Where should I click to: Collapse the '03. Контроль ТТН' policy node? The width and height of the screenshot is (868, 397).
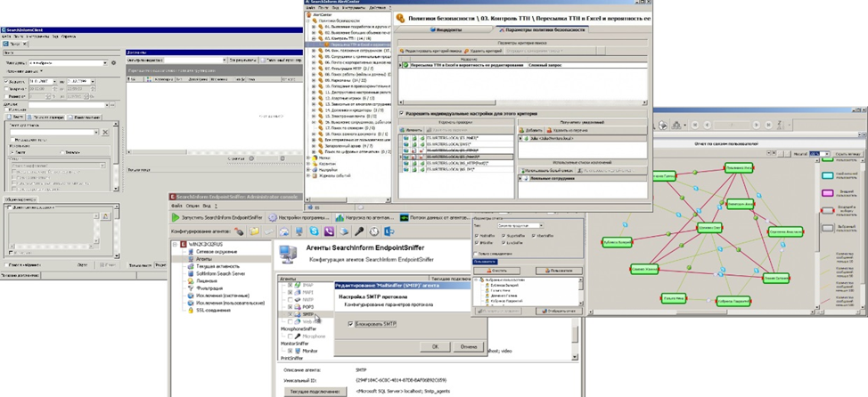click(314, 38)
